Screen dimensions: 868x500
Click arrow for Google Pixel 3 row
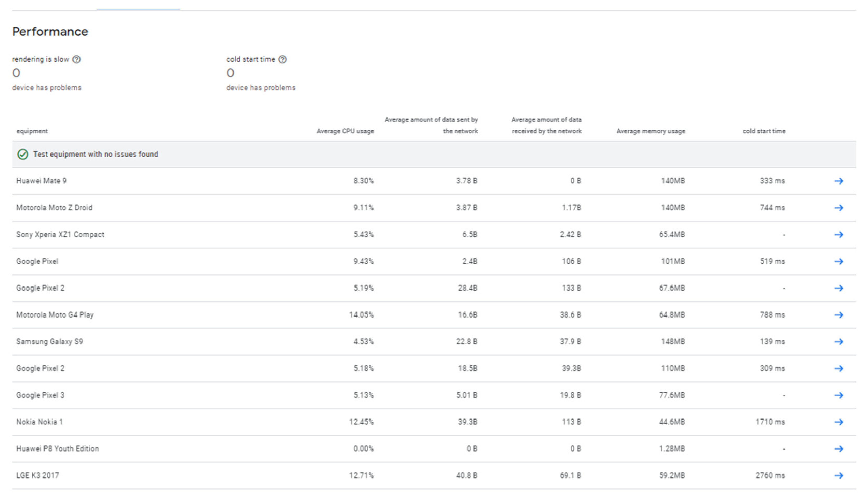click(838, 395)
